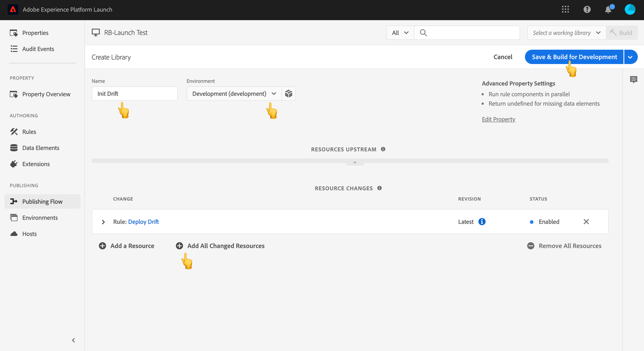644x351 pixels.
Task: Show Resources Upstream info tooltip
Action: click(x=383, y=149)
